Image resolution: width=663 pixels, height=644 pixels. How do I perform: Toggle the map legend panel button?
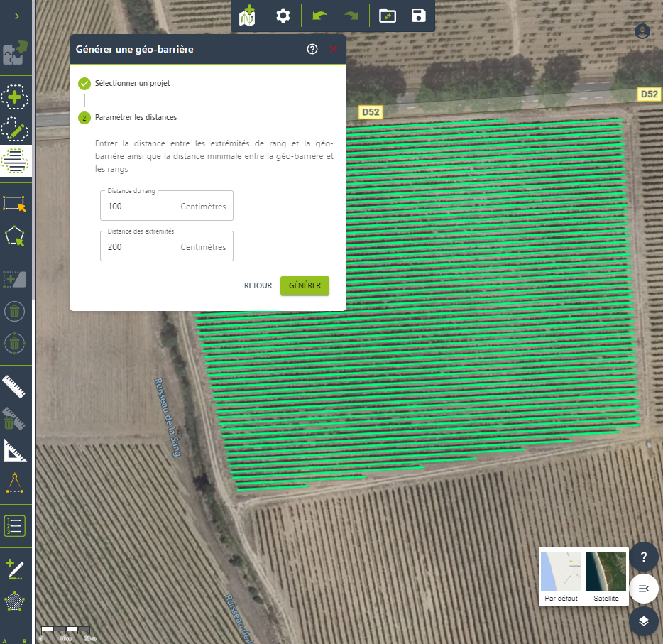[x=643, y=588]
